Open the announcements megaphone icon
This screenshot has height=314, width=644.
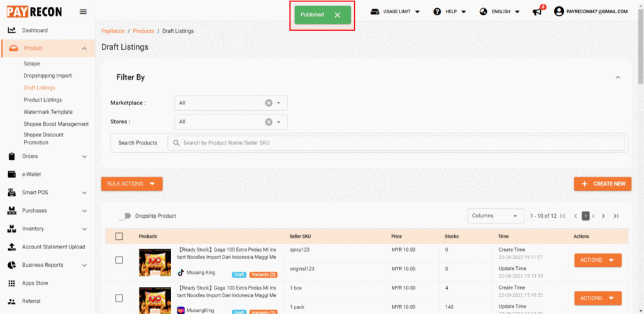537,11
